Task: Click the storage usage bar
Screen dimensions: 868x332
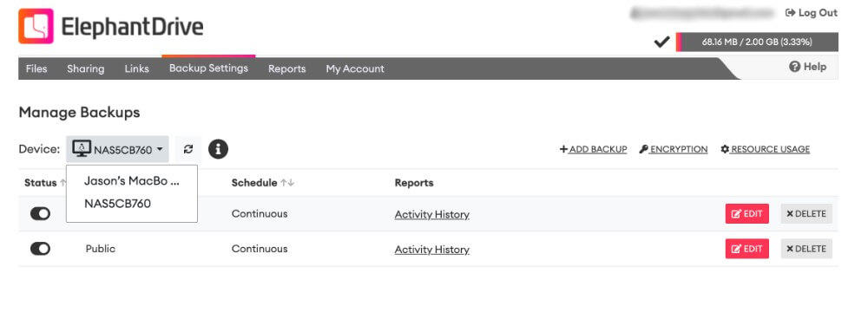Action: click(757, 42)
